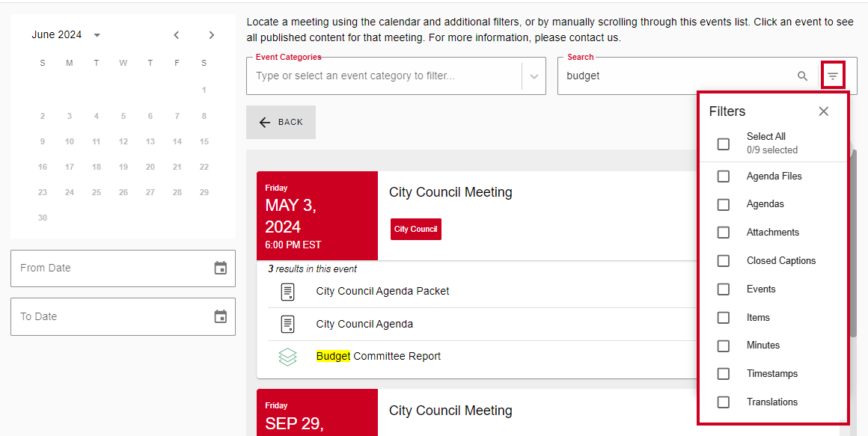868x436 pixels.
Task: Click the search magnifier icon
Action: click(x=802, y=76)
